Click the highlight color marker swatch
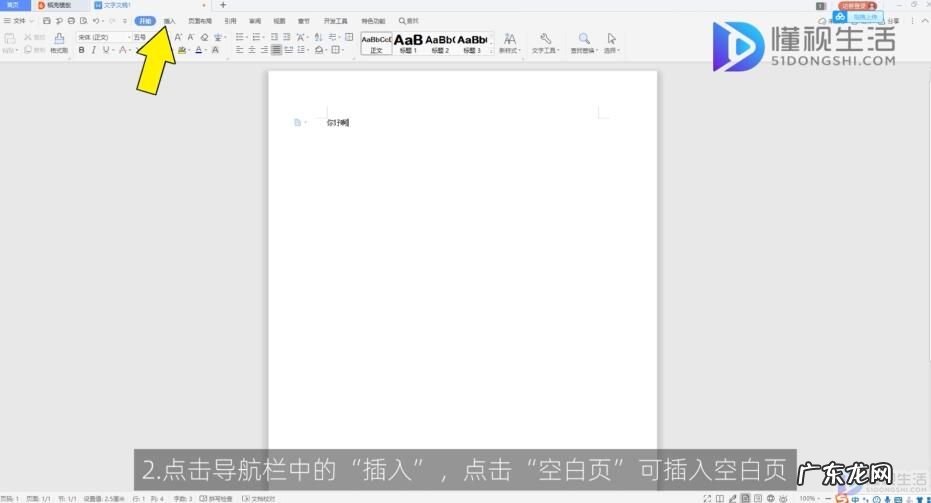 pyautogui.click(x=182, y=50)
